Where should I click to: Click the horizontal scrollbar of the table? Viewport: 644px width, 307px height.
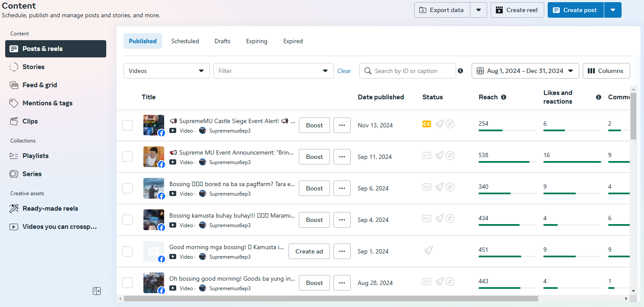pyautogui.click(x=330, y=298)
